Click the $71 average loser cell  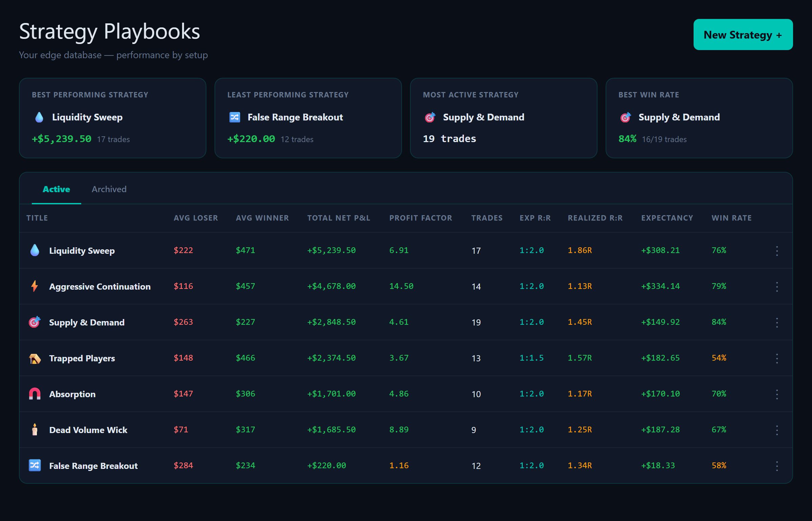[x=181, y=430]
